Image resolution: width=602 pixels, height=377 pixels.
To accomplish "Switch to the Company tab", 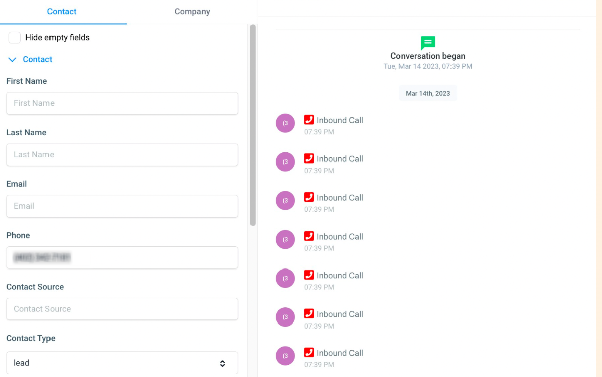I will [x=192, y=12].
